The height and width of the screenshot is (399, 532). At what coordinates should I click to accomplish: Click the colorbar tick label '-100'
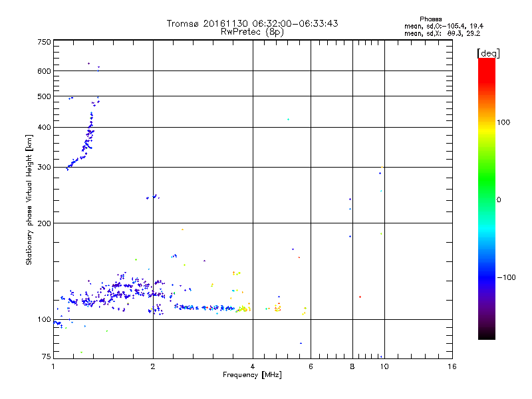pyautogui.click(x=506, y=277)
